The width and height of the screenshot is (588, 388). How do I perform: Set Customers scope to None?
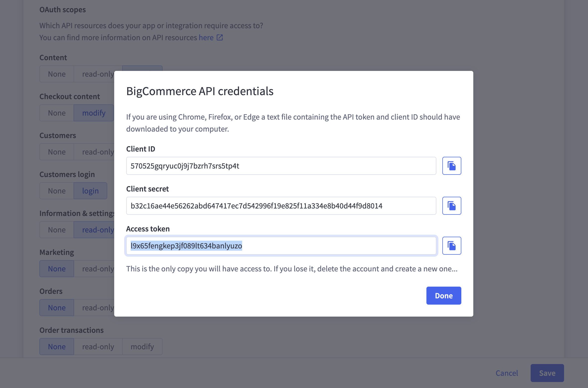[x=57, y=152]
